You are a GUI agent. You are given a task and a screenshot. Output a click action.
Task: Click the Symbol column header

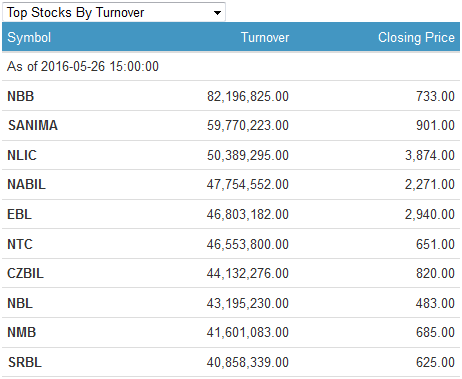[x=29, y=37]
